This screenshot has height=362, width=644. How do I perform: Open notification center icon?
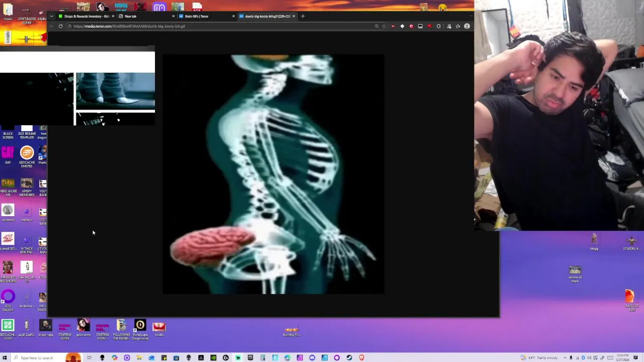coord(635,357)
